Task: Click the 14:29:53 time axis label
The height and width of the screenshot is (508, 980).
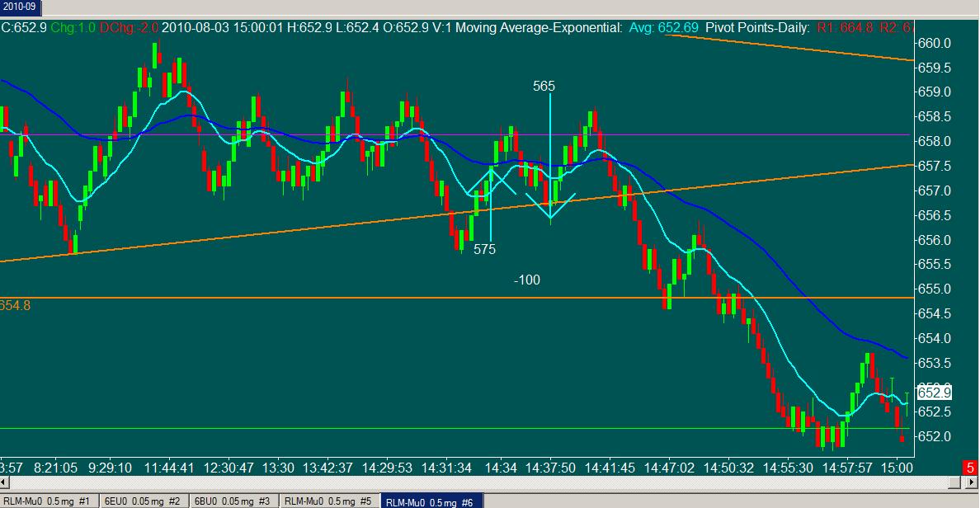Action: (x=387, y=468)
